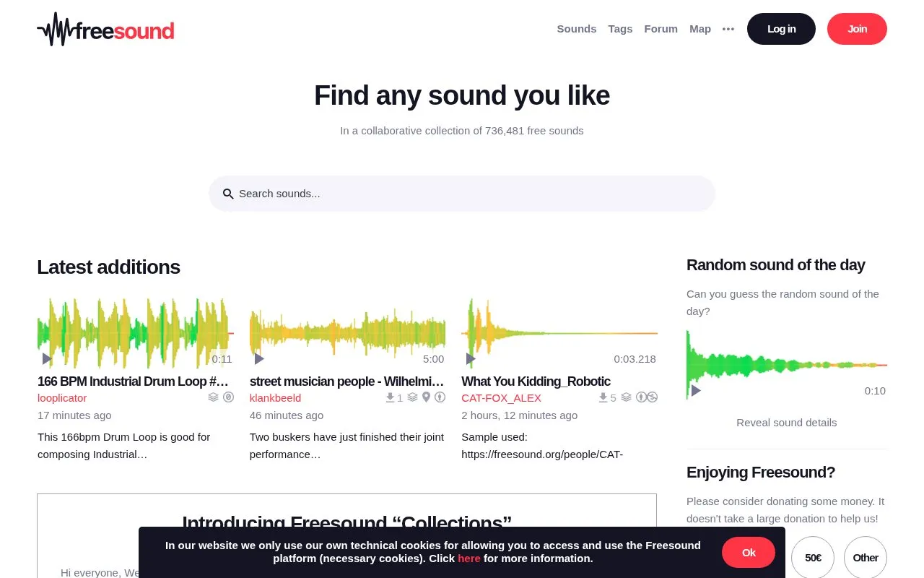The height and width of the screenshot is (578, 924).
Task: Visit looplicator's user profile
Action: click(62, 398)
